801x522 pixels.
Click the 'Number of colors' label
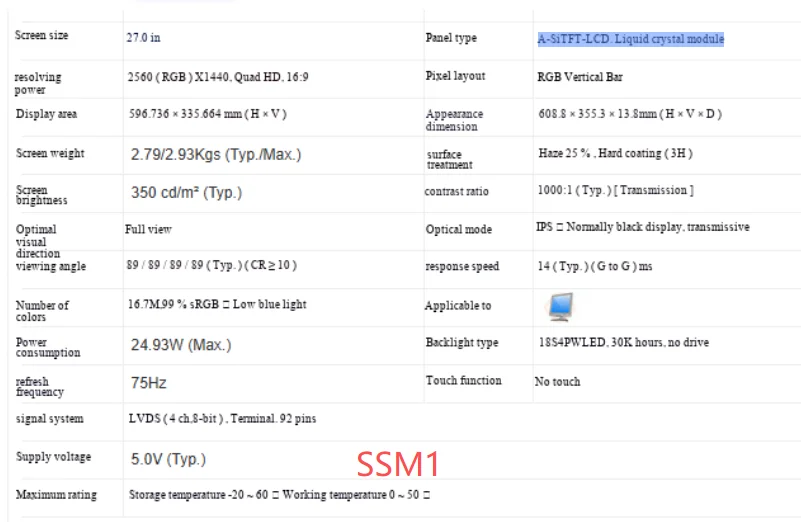(42, 311)
